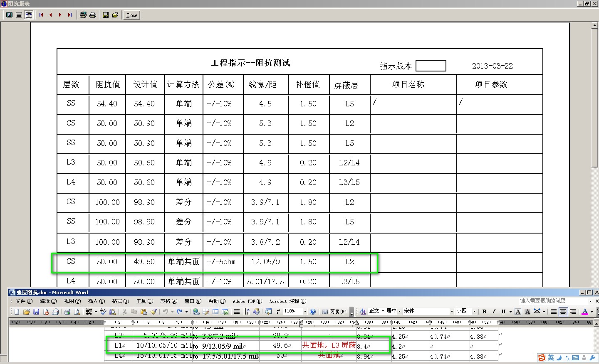Open 视图(V) menu in Word
Viewport: 599px width, 364px height.
click(x=72, y=301)
